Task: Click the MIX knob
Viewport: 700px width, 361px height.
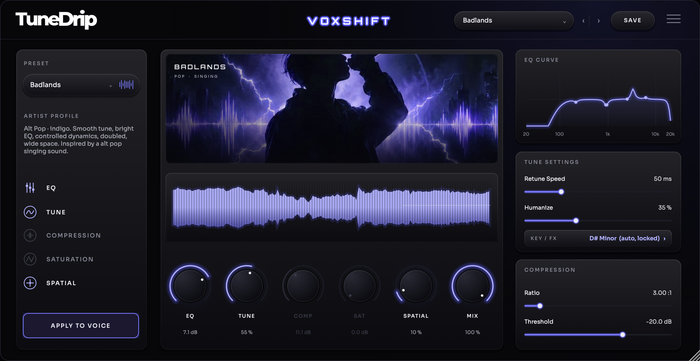Action: [x=472, y=286]
